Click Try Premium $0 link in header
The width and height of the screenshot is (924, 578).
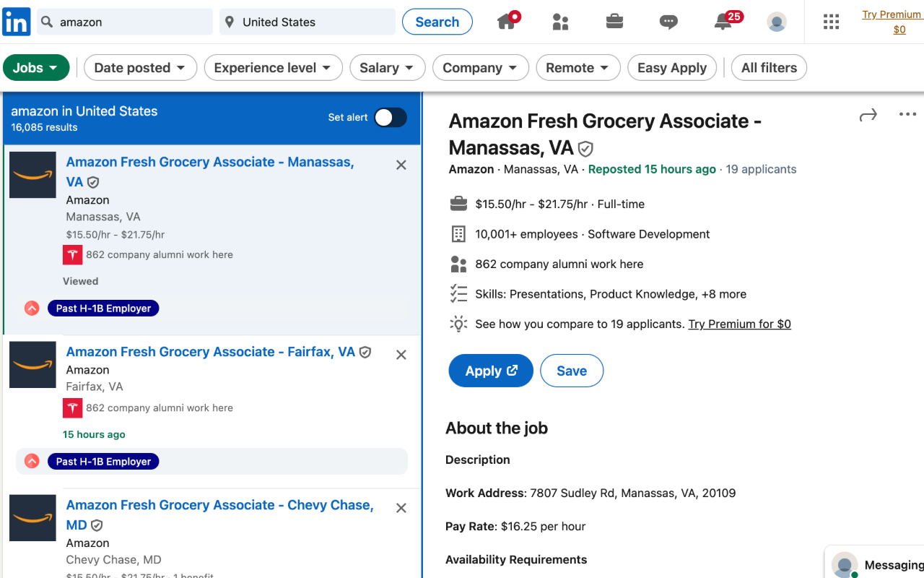[x=892, y=22]
